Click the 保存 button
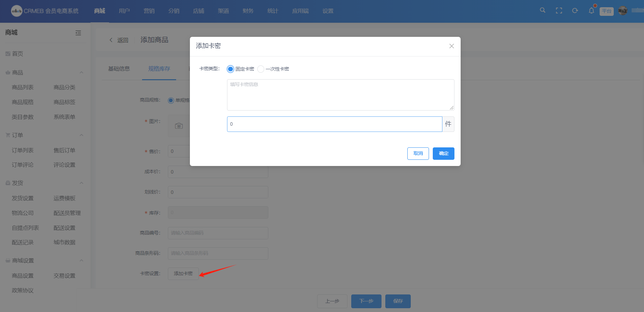The width and height of the screenshot is (644, 312). (x=398, y=301)
